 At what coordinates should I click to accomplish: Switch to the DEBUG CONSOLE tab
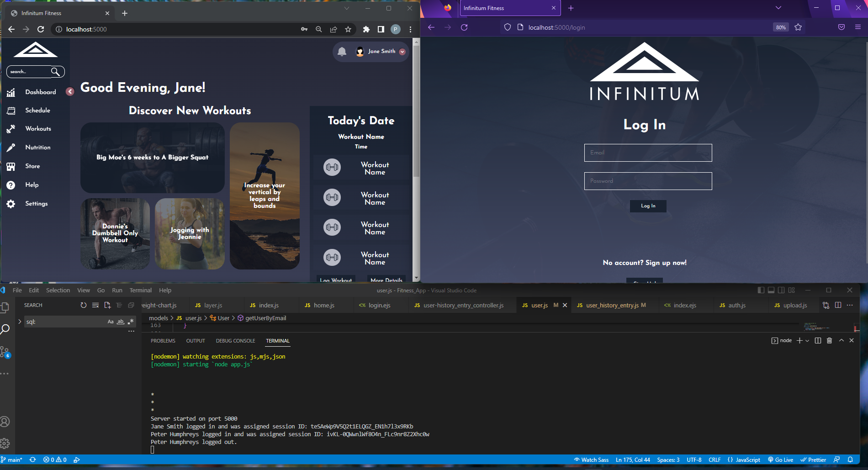coord(235,340)
